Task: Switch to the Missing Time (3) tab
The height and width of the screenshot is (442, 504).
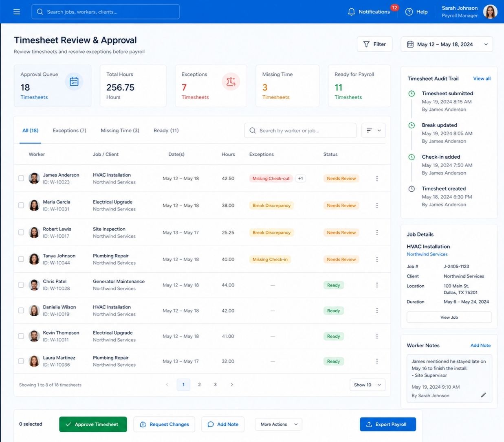Action: 120,131
